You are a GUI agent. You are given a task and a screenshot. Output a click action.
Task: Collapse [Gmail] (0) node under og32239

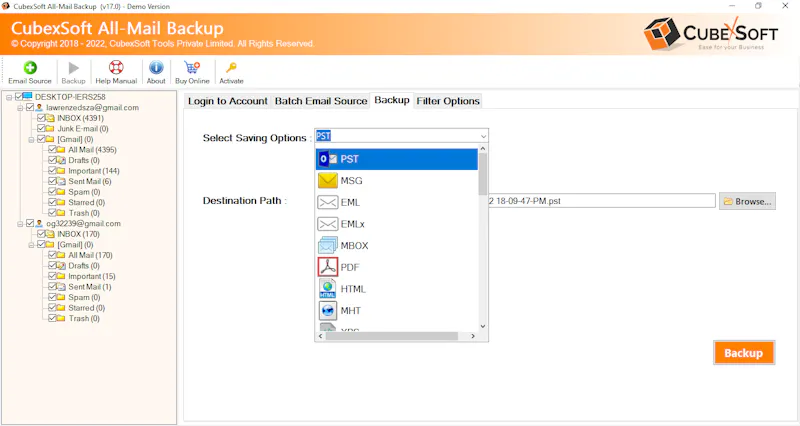click(32, 245)
